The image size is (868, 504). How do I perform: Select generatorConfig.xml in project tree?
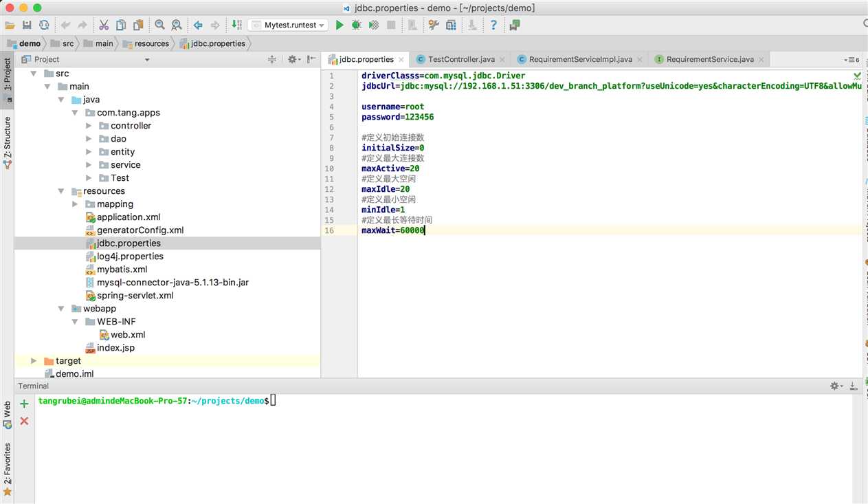[140, 230]
